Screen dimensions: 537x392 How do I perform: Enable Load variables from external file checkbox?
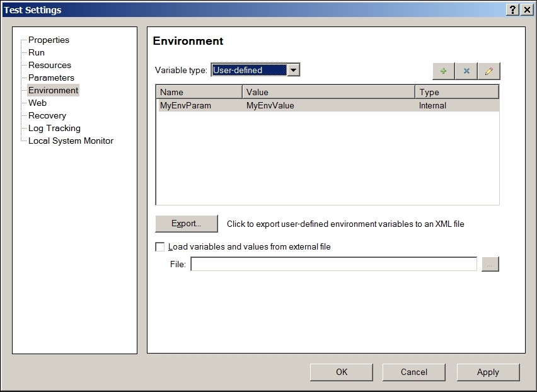tap(160, 247)
